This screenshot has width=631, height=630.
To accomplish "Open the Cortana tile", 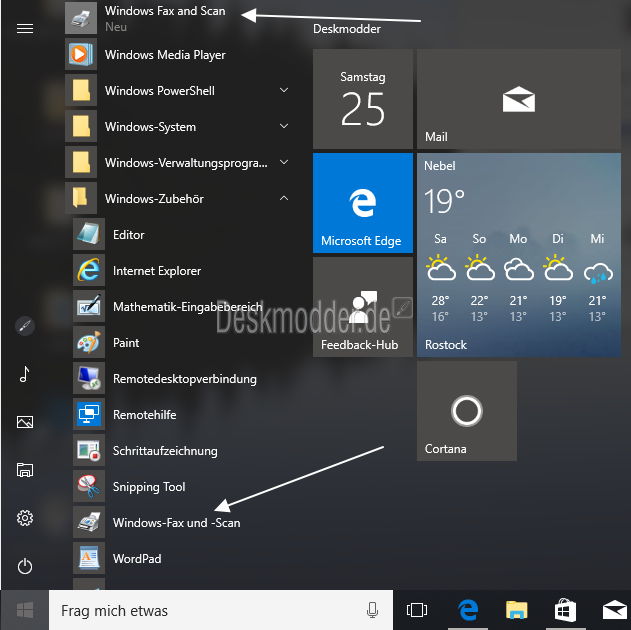I will [467, 411].
